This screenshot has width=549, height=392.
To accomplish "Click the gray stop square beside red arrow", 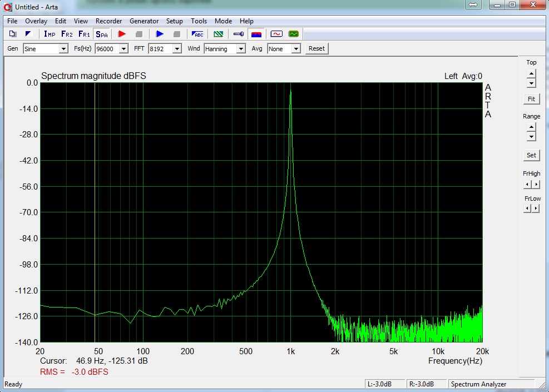I will (x=139, y=34).
